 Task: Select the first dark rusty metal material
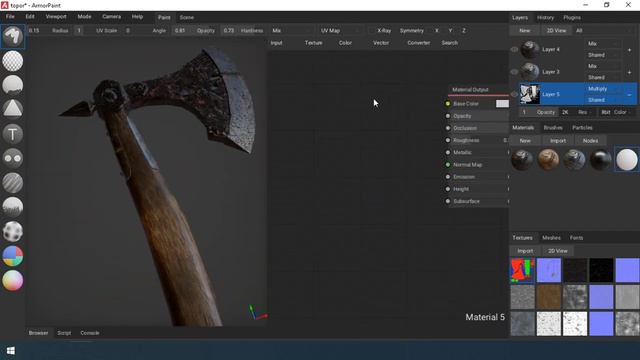(x=522, y=160)
